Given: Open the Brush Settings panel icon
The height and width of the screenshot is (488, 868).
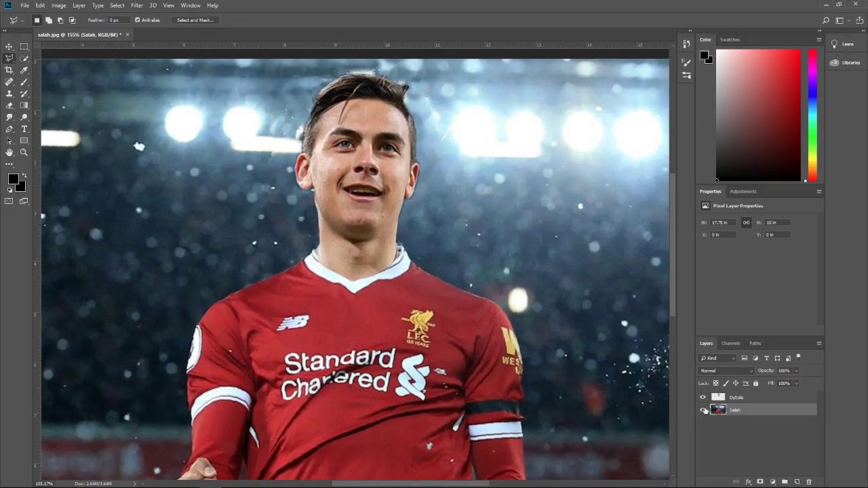Looking at the screenshot, I should click(686, 63).
